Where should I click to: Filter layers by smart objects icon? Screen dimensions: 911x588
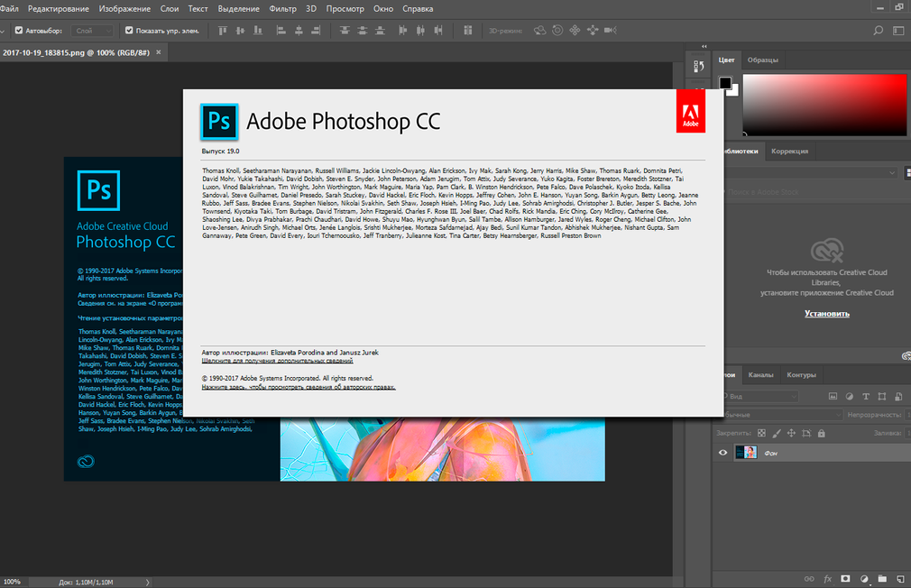click(898, 396)
